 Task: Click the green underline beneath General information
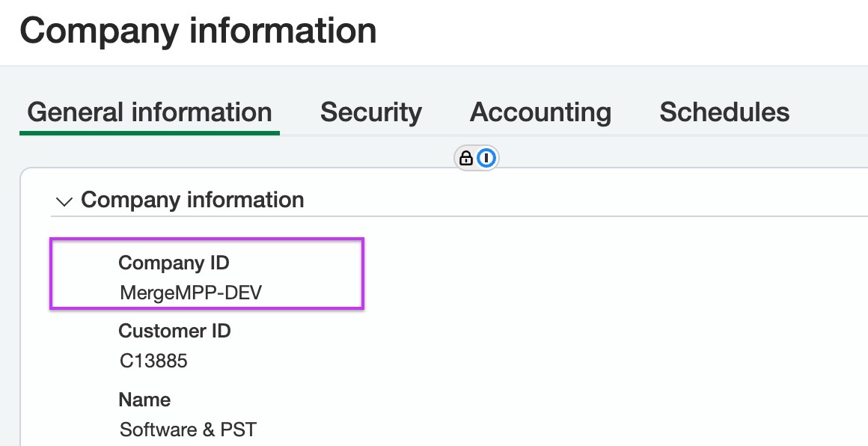pyautogui.click(x=150, y=132)
